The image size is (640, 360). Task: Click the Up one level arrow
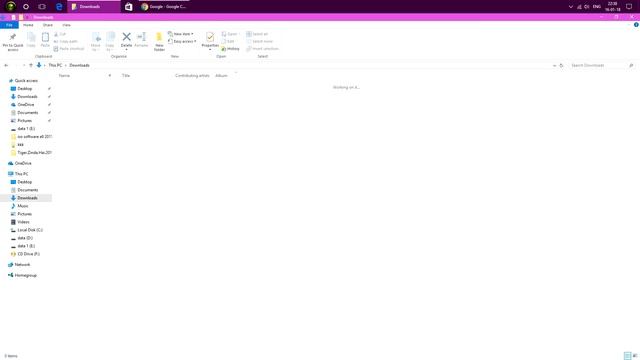(31, 65)
